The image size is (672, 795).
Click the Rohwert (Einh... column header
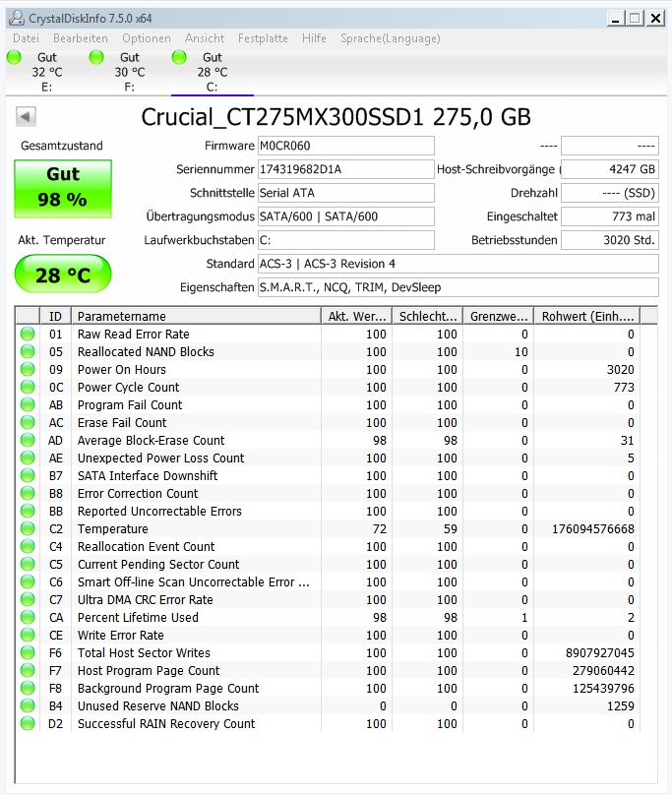pyautogui.click(x=587, y=316)
